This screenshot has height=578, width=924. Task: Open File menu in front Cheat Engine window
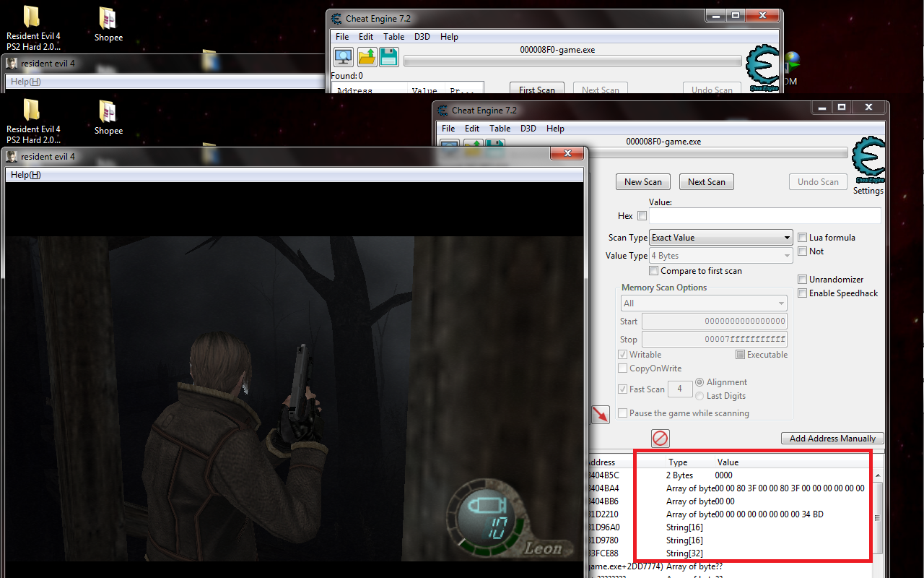click(448, 129)
